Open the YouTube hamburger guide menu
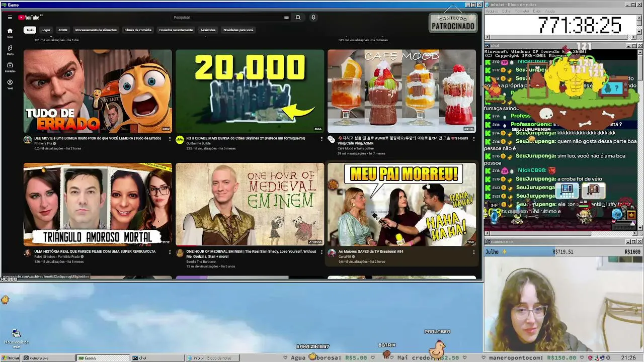644x362 pixels. click(10, 17)
